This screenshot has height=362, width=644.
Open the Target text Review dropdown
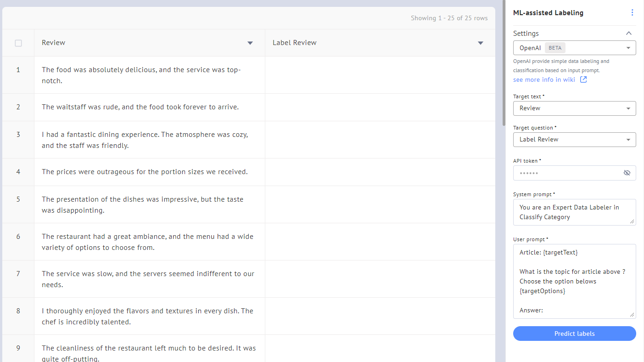pyautogui.click(x=574, y=108)
